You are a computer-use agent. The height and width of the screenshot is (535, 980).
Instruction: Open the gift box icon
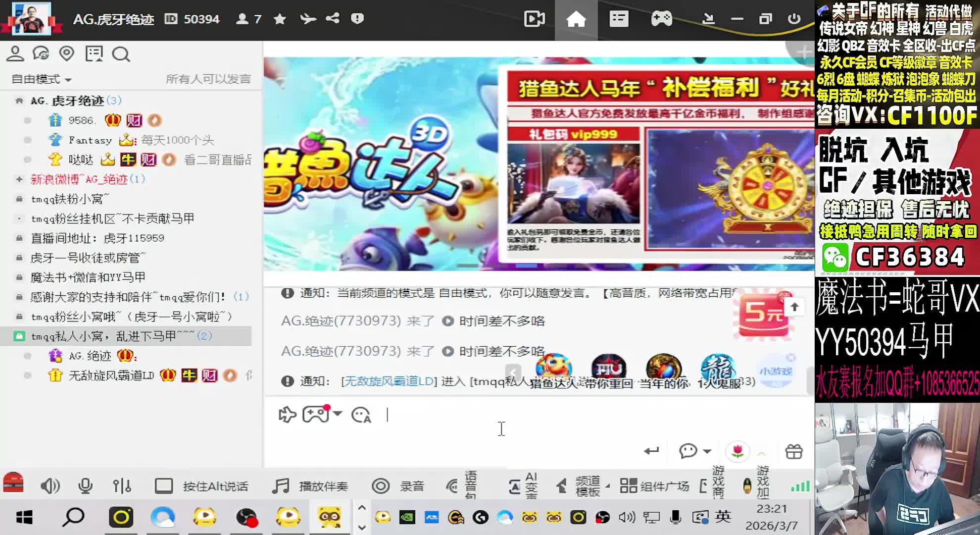794,451
